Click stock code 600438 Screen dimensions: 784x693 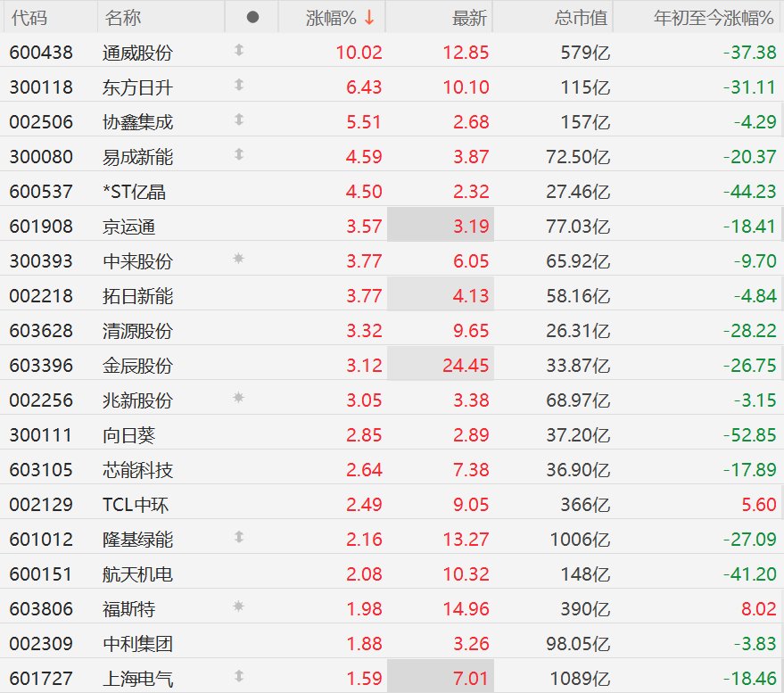[x=41, y=53]
